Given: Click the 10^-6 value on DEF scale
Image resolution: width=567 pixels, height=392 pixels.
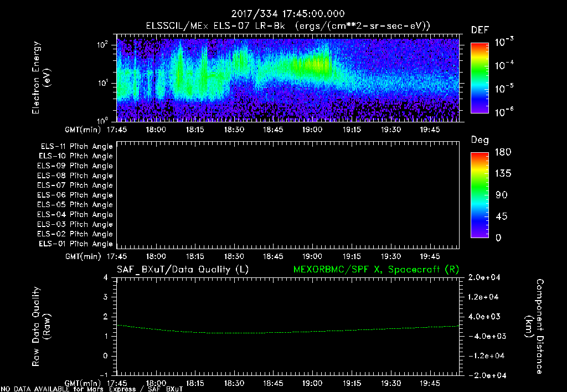Looking at the screenshot, I should click(504, 112).
